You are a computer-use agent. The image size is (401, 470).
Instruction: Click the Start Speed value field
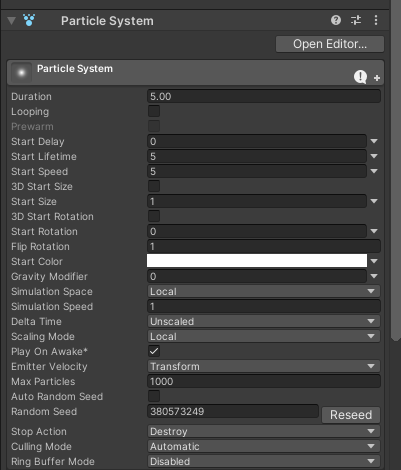(x=257, y=171)
